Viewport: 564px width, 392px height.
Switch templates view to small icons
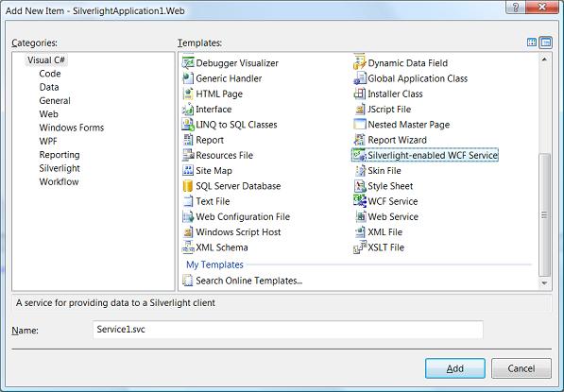point(546,43)
